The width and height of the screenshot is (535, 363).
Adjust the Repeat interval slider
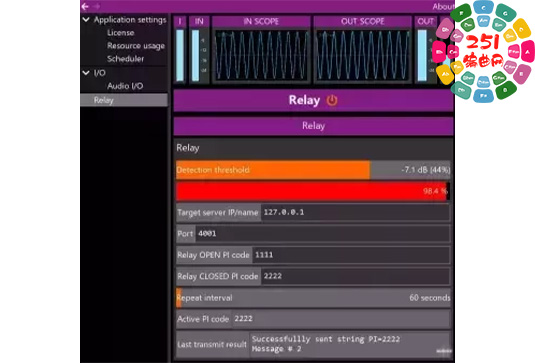tap(313, 298)
